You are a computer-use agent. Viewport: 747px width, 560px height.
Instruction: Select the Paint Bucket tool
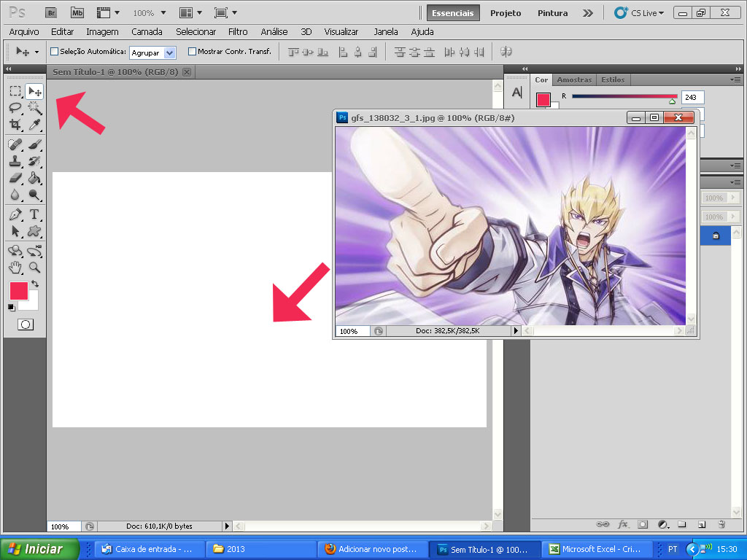coord(34,178)
